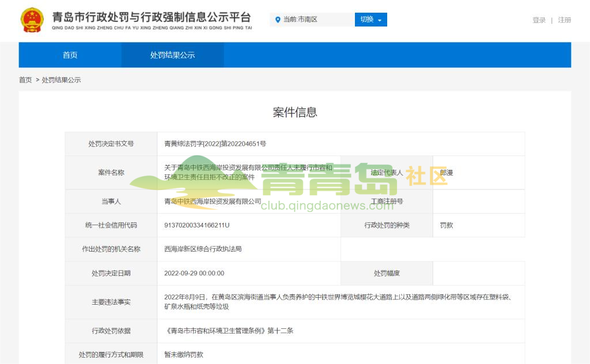This screenshot has height=364, width=590.
Task: Open the 注册 register link
Action: click(x=565, y=20)
